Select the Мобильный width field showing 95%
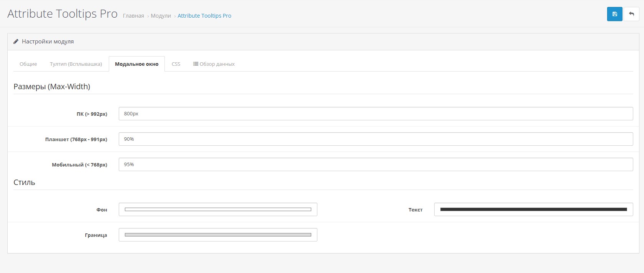The width and height of the screenshot is (644, 273). (x=375, y=165)
